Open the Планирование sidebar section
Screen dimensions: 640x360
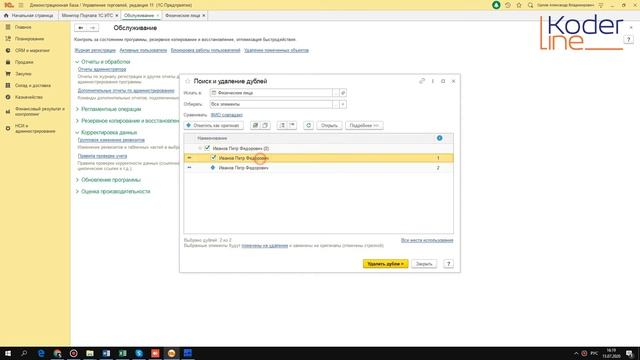coord(29,39)
